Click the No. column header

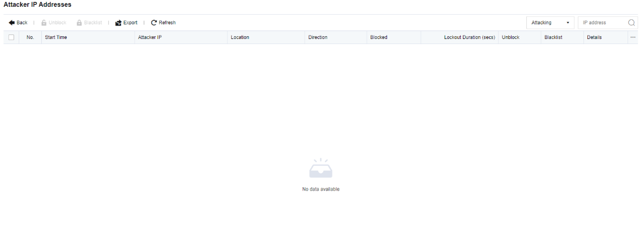click(x=31, y=37)
